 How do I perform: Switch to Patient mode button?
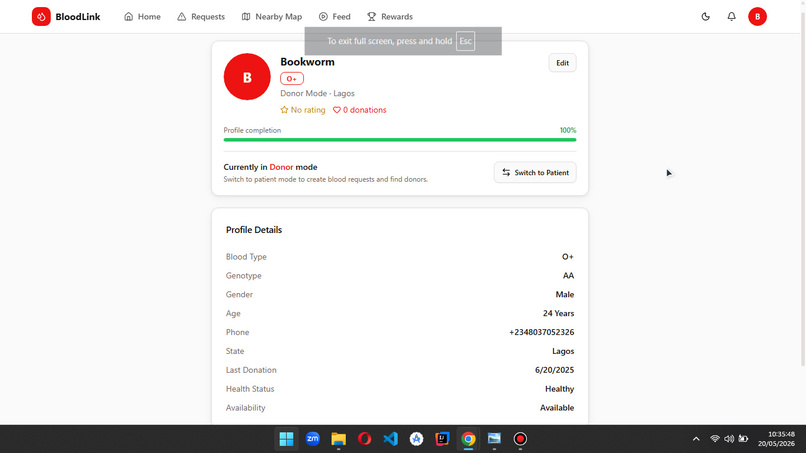tap(535, 172)
